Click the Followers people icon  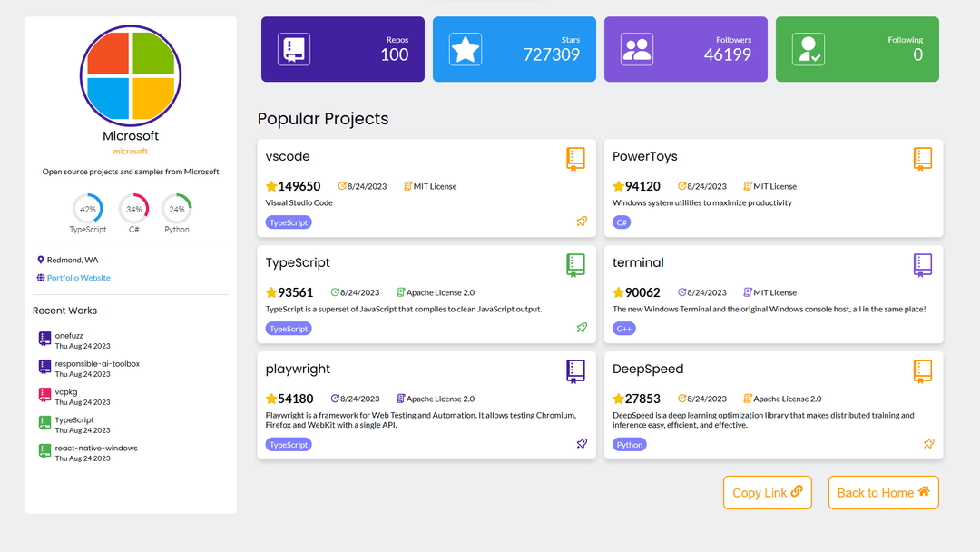coord(637,49)
